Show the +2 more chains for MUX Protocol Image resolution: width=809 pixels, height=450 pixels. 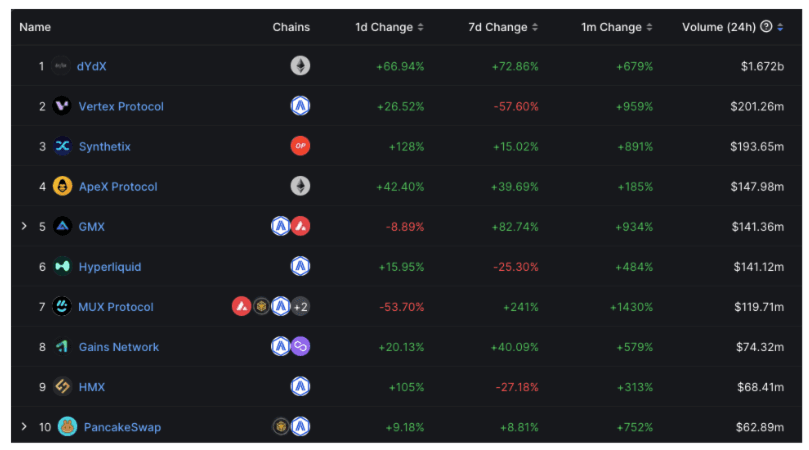[x=300, y=306]
